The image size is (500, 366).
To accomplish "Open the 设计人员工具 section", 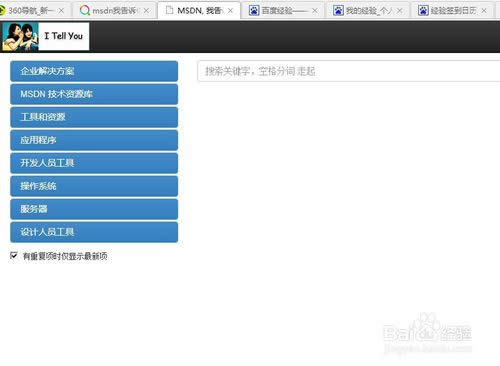I will coord(94,232).
